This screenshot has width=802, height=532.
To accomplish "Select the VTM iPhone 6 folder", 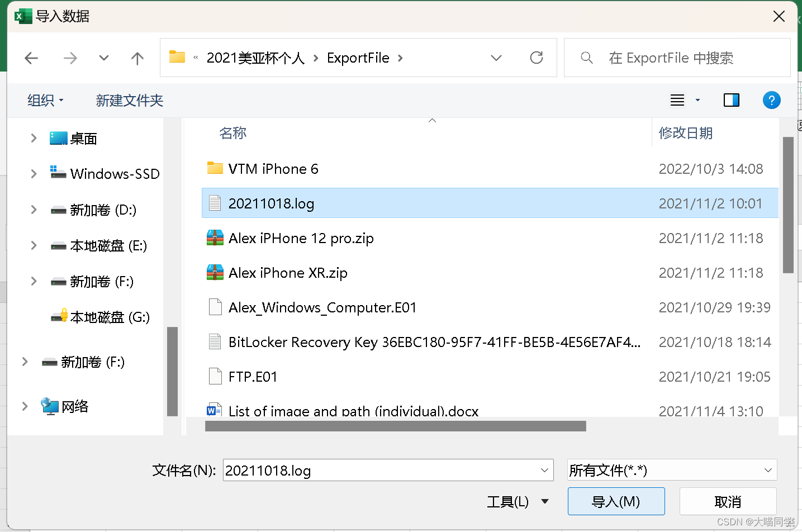I will [273, 168].
